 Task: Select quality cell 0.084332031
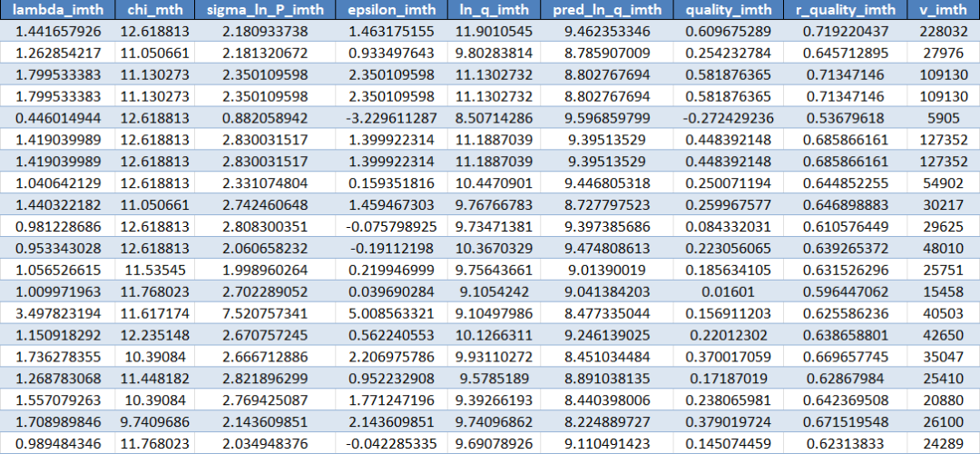point(728,226)
